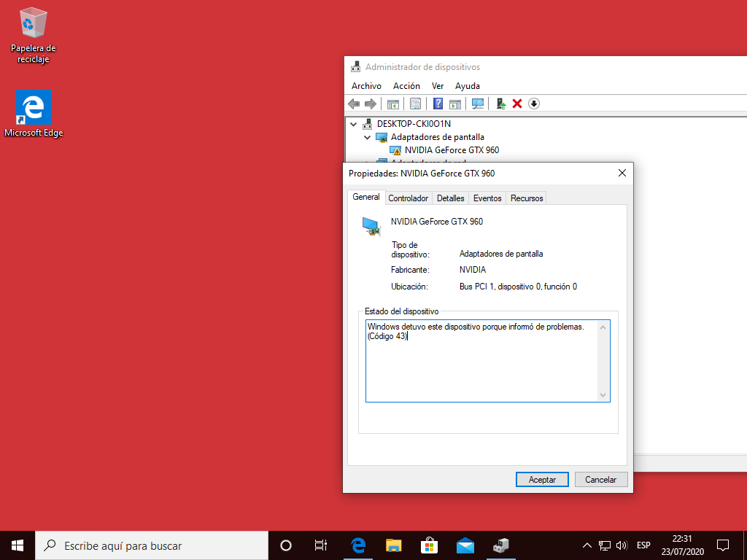The width and height of the screenshot is (747, 560).
Task: Switch to the General tab
Action: [x=366, y=197]
